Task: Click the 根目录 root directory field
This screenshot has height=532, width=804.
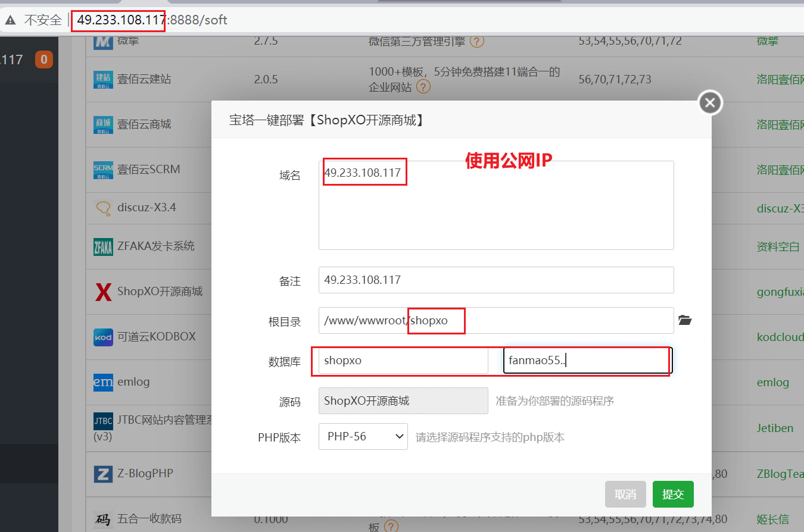Action: (496, 321)
